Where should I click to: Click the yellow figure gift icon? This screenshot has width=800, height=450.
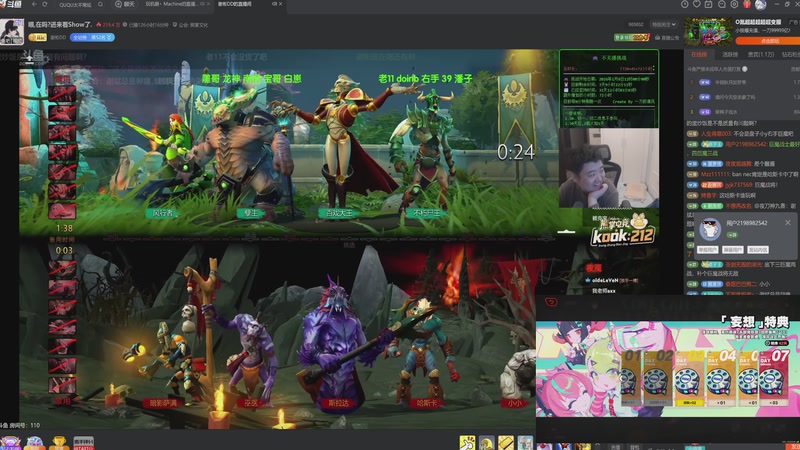pyautogui.click(x=486, y=442)
